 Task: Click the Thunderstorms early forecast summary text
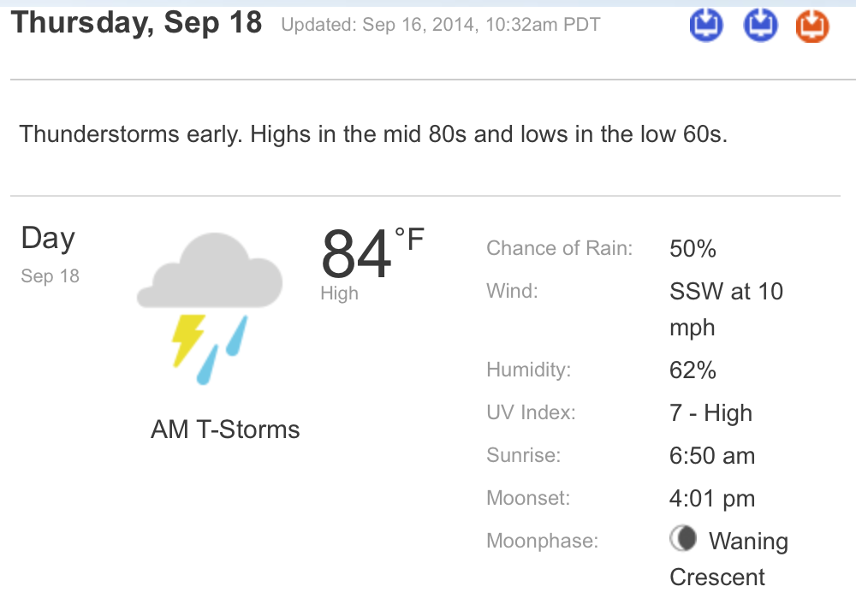[x=373, y=134]
